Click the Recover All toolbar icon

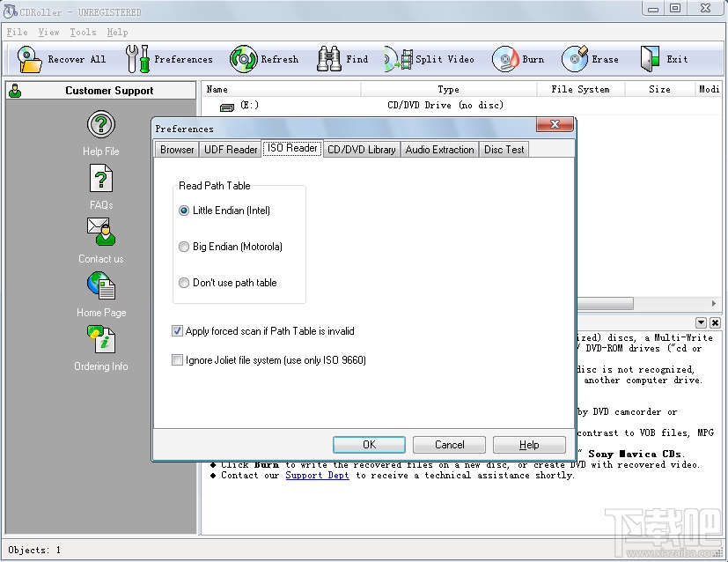click(x=29, y=59)
